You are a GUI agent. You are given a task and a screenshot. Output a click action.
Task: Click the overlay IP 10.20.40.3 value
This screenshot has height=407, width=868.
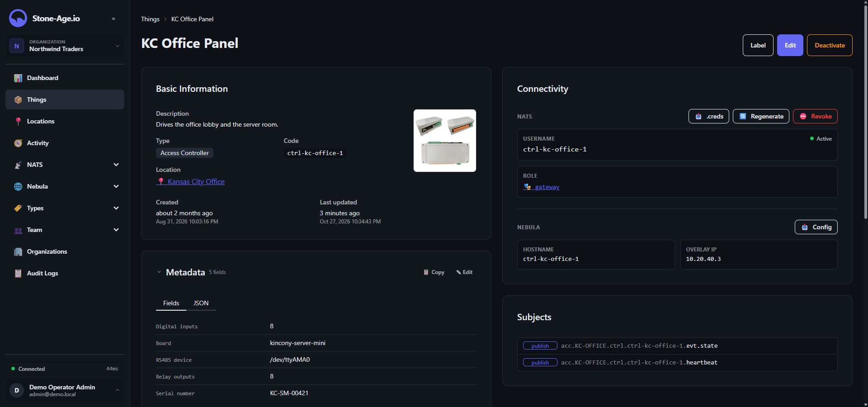[703, 259]
